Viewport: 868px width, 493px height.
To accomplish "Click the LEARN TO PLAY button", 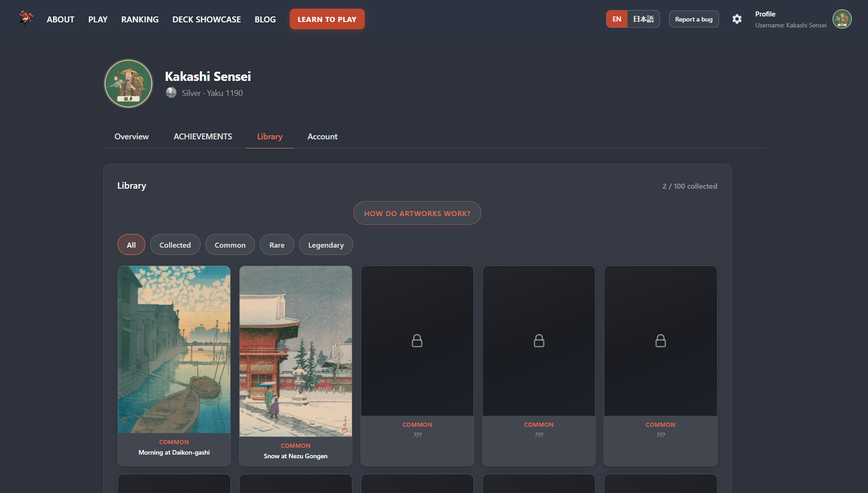I will [327, 19].
